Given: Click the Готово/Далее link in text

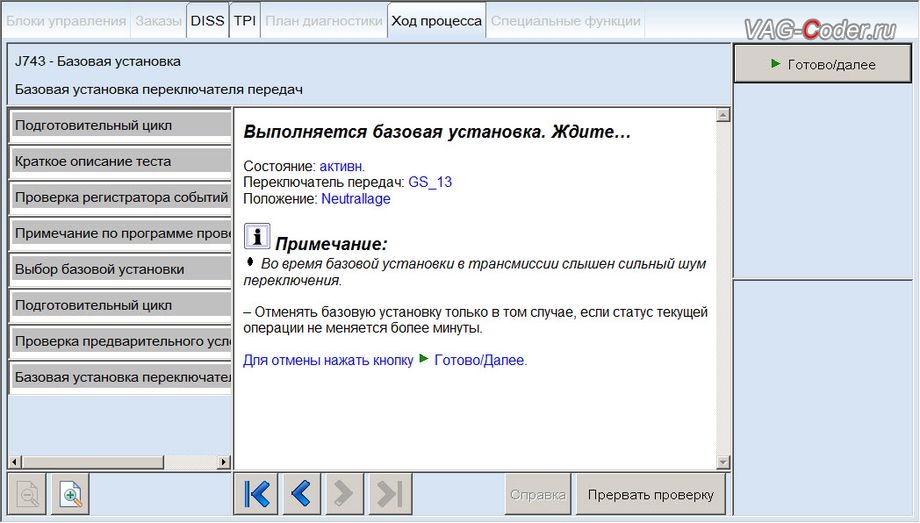Looking at the screenshot, I should [481, 360].
